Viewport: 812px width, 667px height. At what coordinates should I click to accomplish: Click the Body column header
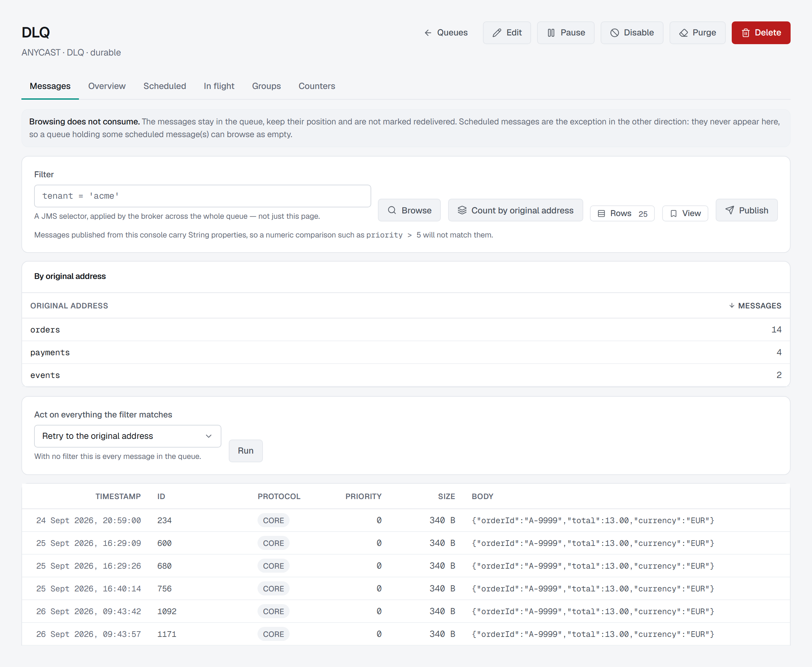483,496
